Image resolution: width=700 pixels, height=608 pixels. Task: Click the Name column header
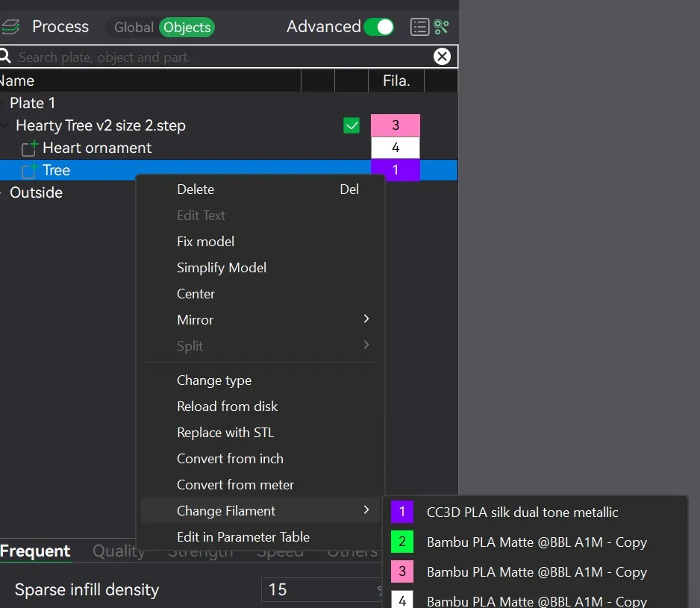tap(151, 81)
